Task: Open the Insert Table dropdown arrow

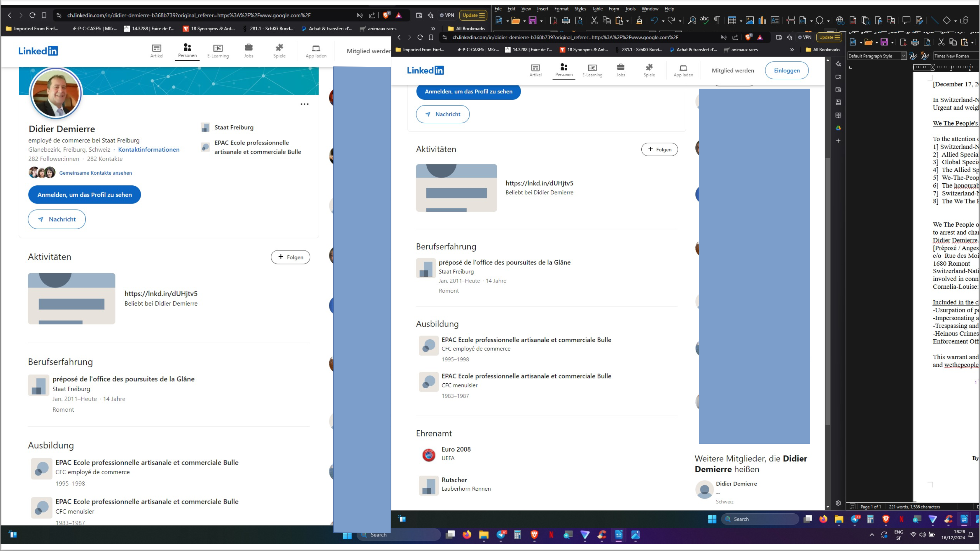Action: 741,21
